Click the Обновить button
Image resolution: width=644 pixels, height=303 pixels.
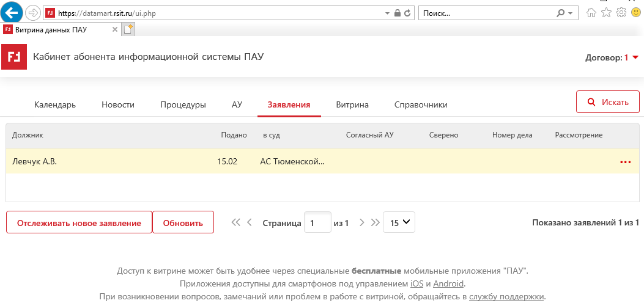183,223
